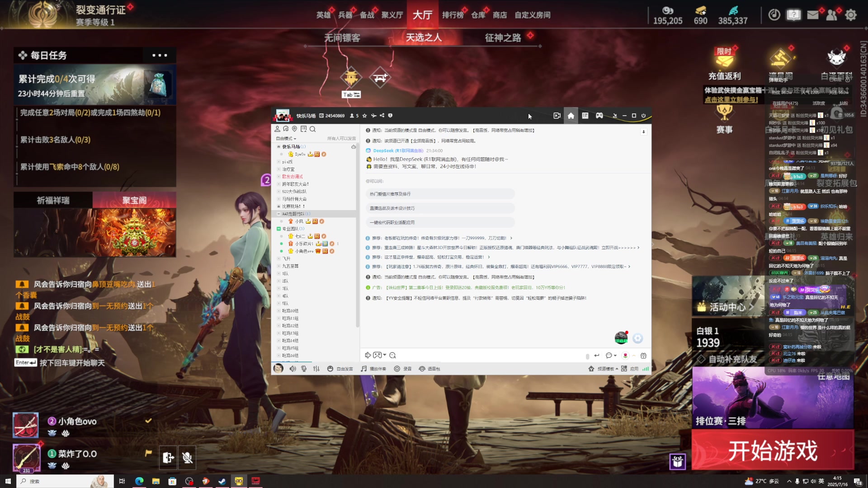Switch to the 祈福祥瑞 tab
Image resolution: width=868 pixels, height=488 pixels.
(53, 200)
